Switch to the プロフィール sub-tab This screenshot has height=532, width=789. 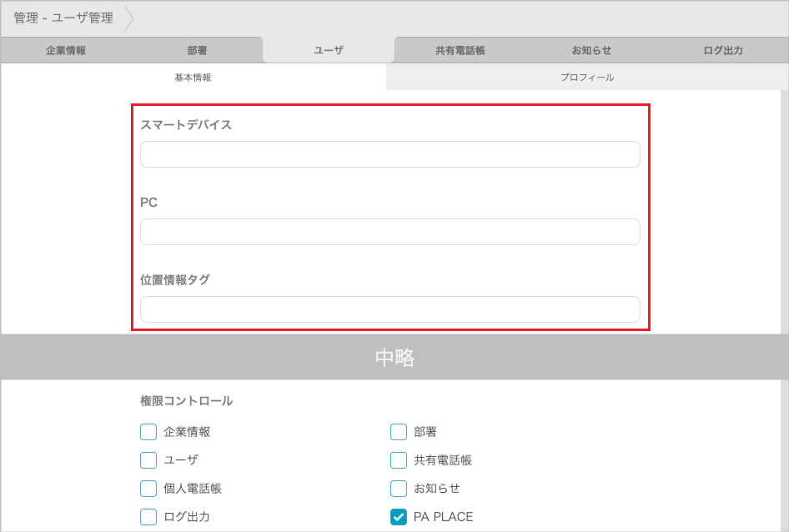587,78
